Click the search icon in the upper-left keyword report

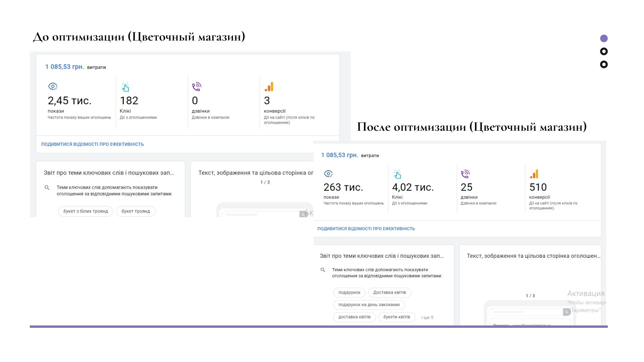click(47, 187)
